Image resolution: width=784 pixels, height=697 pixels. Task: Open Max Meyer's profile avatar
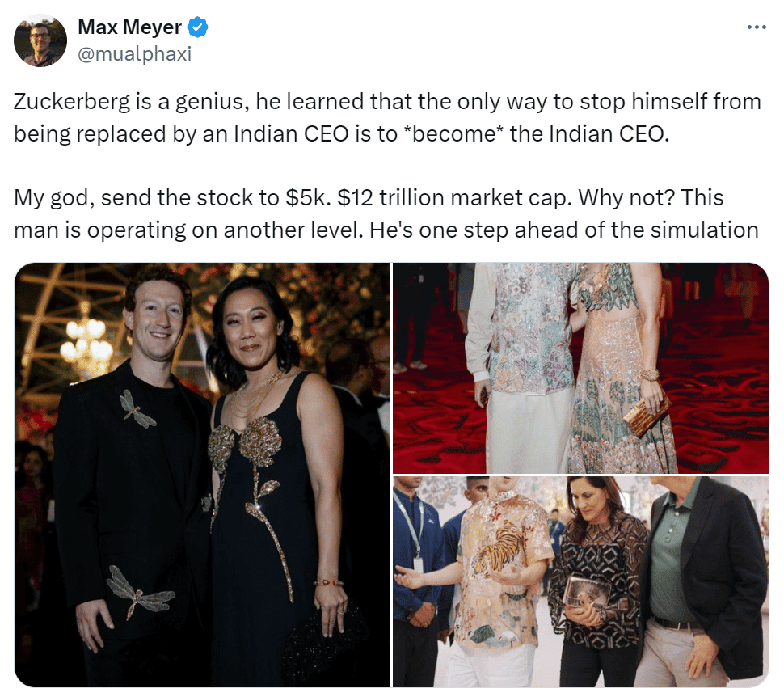click(40, 40)
